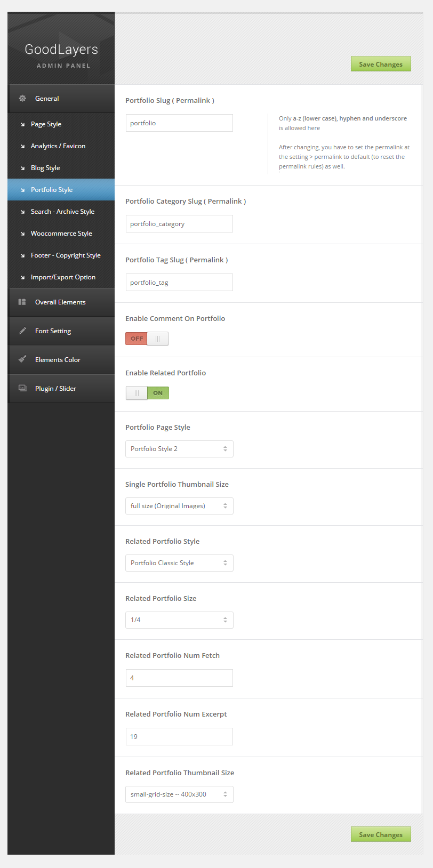Click the arrow icon beside Blog Style
The image size is (433, 868).
click(x=22, y=168)
